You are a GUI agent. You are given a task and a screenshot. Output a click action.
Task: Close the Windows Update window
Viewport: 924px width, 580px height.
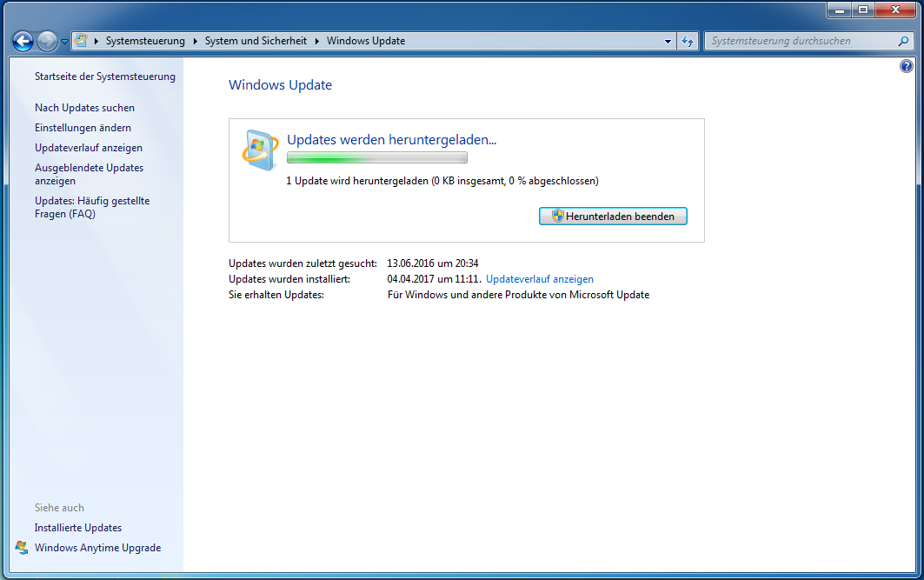point(895,10)
